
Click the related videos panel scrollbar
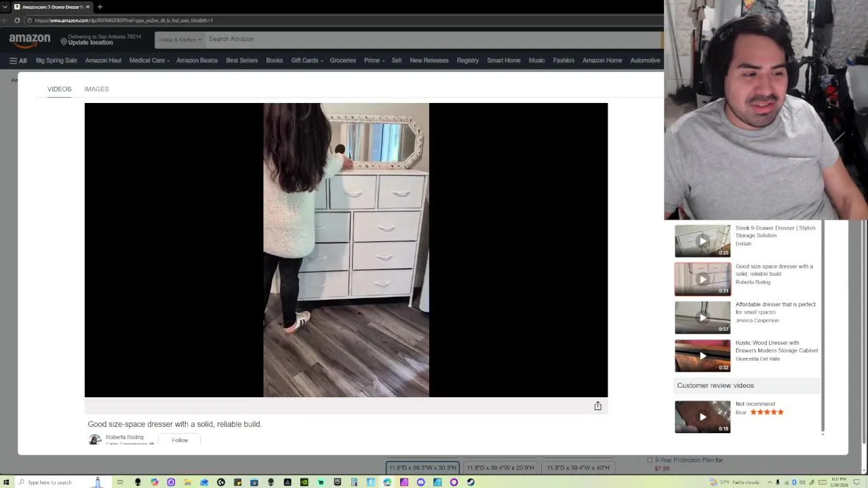823,325
